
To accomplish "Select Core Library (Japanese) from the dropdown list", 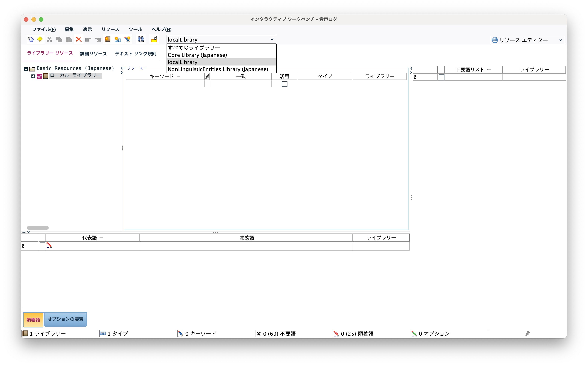I will tap(197, 55).
